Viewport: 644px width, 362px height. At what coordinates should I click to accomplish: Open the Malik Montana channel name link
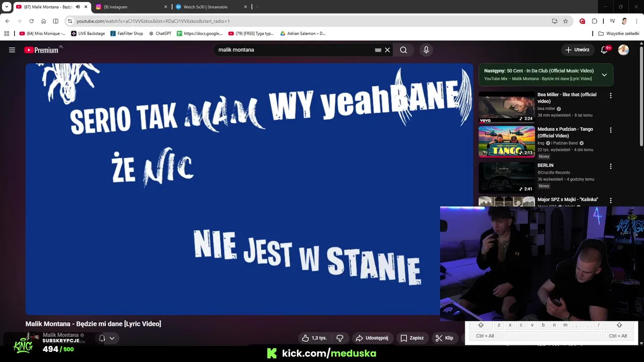pyautogui.click(x=60, y=335)
